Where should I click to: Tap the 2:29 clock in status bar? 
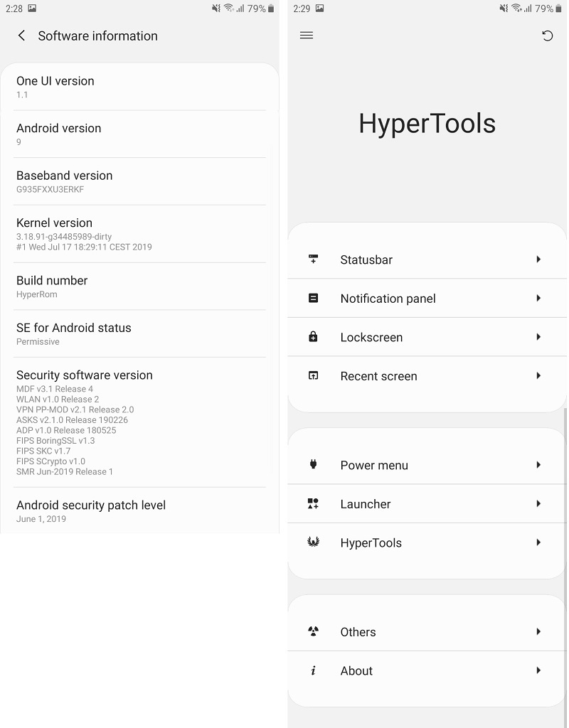click(x=302, y=9)
